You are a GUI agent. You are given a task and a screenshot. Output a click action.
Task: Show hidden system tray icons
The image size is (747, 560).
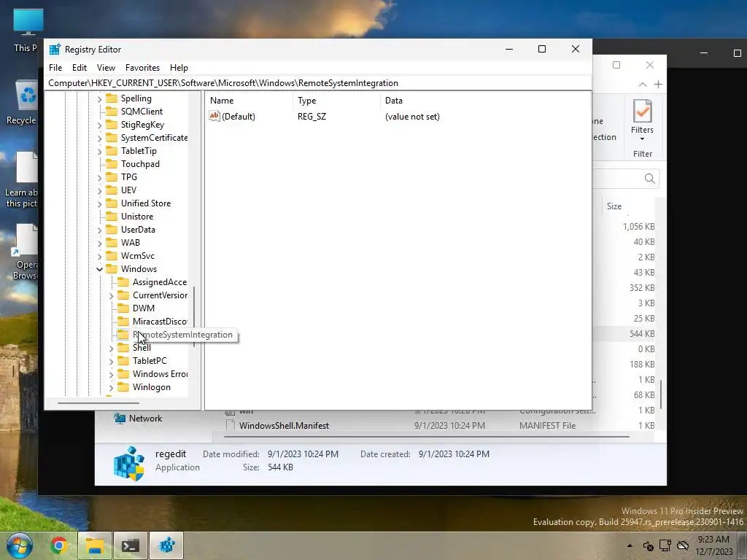click(x=630, y=545)
